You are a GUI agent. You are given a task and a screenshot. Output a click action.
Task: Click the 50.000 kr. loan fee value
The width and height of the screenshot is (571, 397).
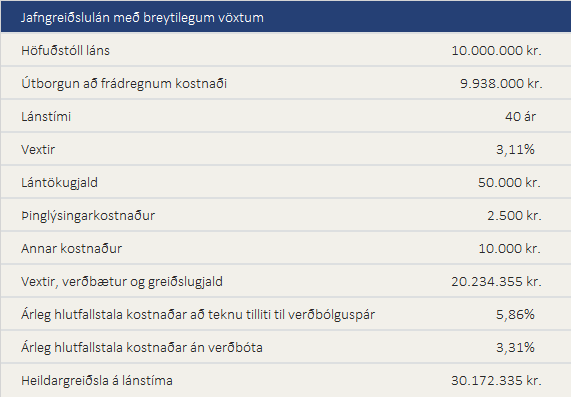click(509, 182)
